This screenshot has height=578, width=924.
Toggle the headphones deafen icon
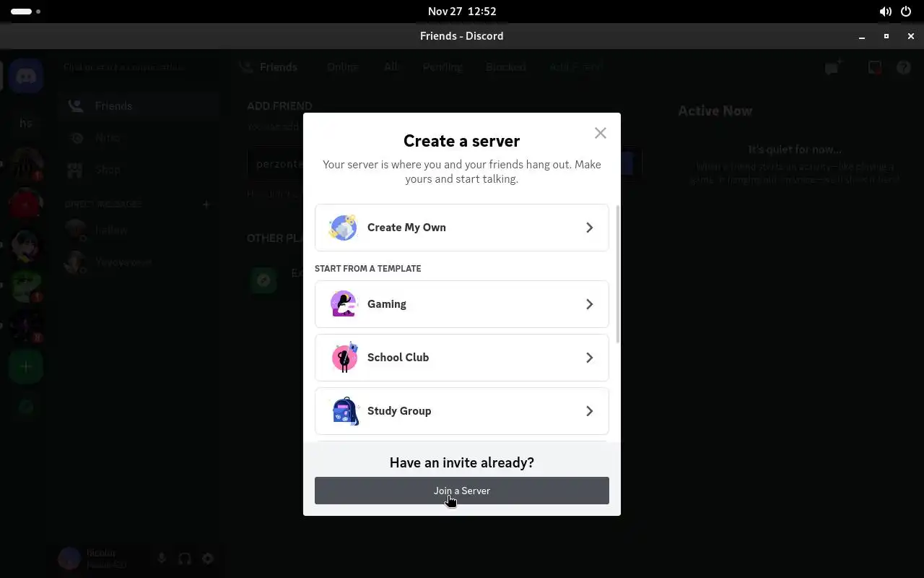coord(185,558)
